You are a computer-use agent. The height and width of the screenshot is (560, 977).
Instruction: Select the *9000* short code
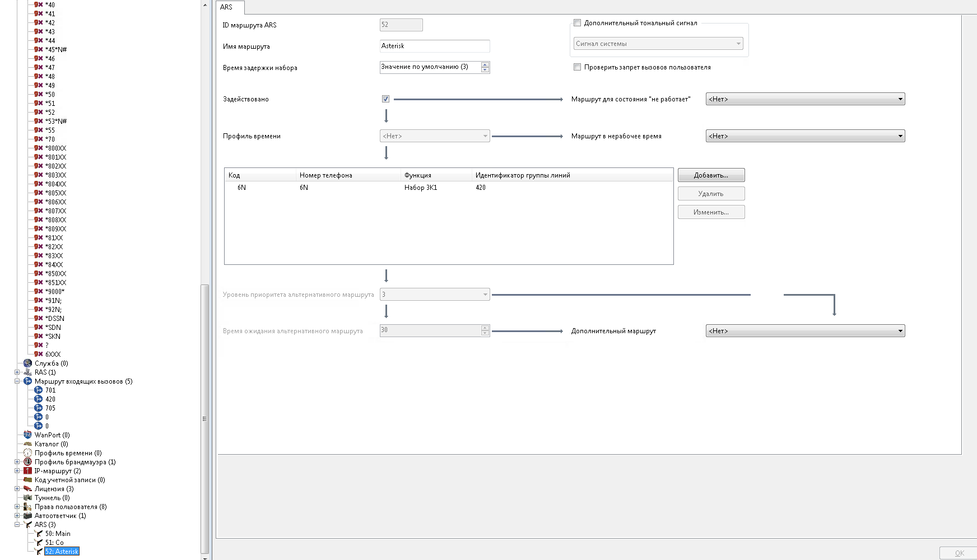pyautogui.click(x=55, y=292)
